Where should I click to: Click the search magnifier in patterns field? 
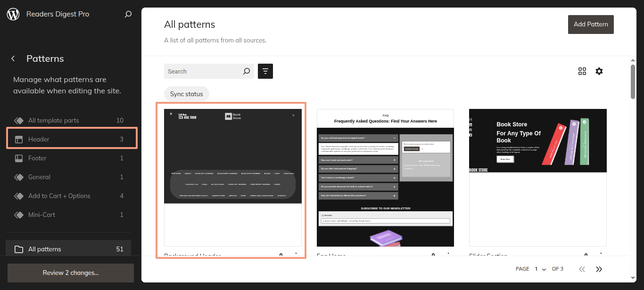point(246,72)
